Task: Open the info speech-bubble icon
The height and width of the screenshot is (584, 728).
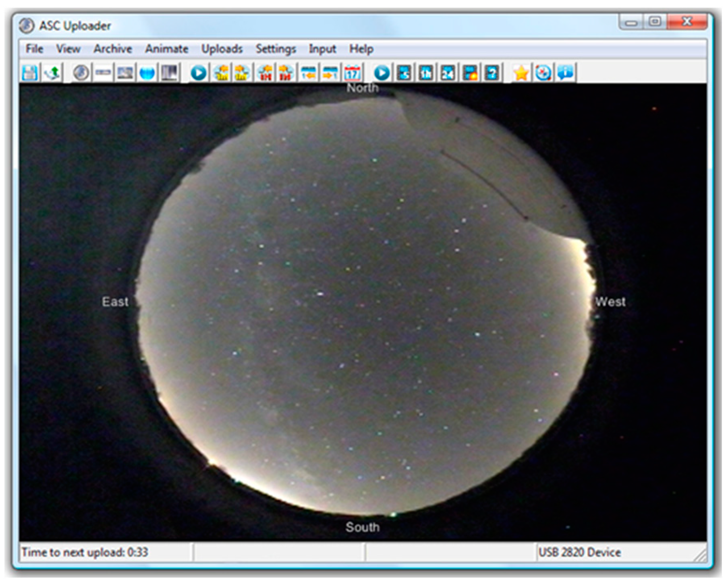Action: coord(566,73)
